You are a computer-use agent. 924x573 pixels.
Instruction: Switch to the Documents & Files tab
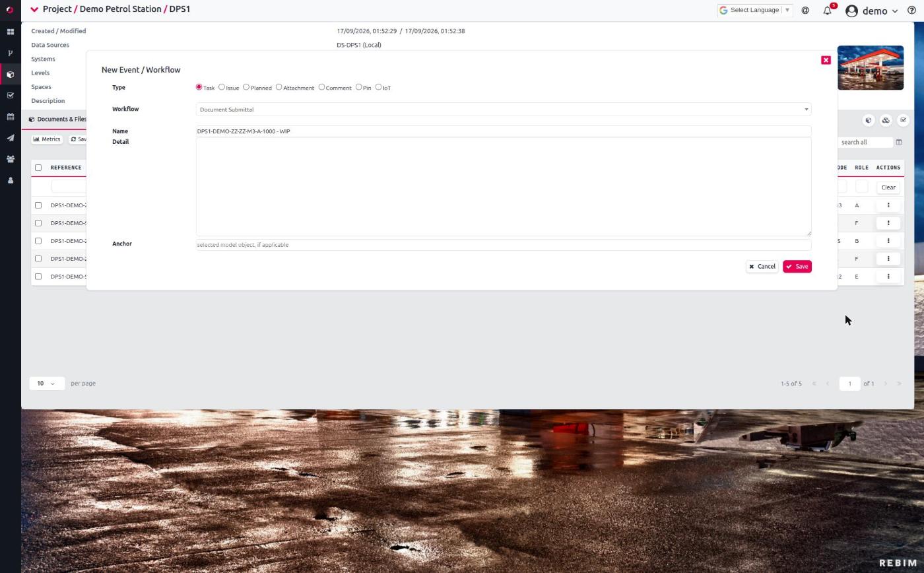click(58, 119)
